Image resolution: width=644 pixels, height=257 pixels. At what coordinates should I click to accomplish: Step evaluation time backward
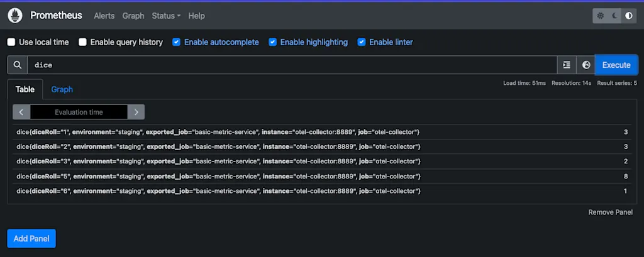pyautogui.click(x=21, y=112)
